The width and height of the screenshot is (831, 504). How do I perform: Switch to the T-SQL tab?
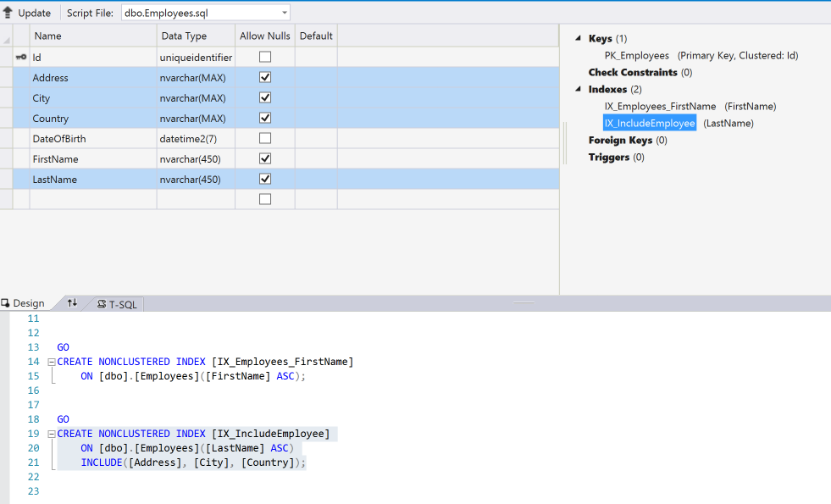[117, 304]
